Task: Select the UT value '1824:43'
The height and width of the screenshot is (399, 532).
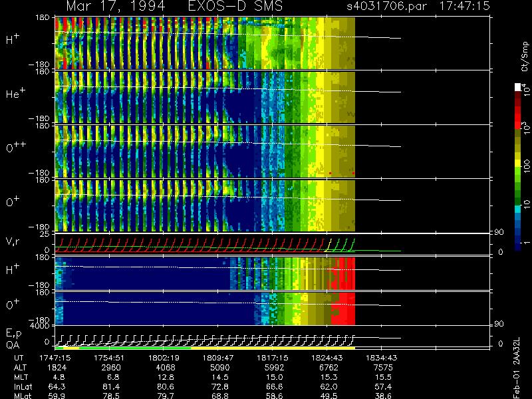Action: click(327, 358)
